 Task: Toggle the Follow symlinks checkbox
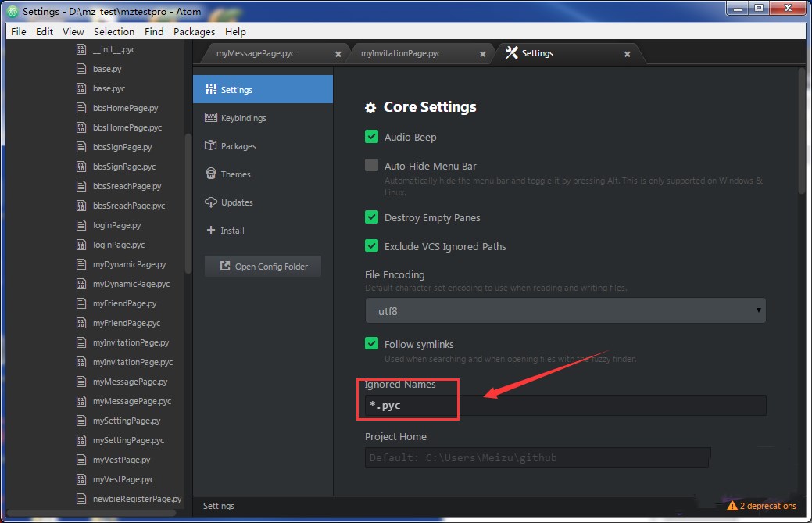coord(372,344)
